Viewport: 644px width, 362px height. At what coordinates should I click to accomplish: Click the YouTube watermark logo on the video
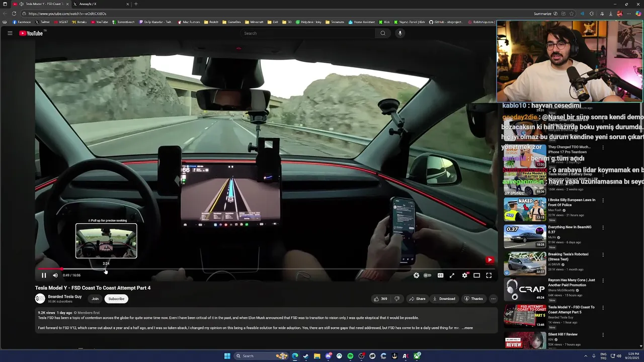pos(490,260)
